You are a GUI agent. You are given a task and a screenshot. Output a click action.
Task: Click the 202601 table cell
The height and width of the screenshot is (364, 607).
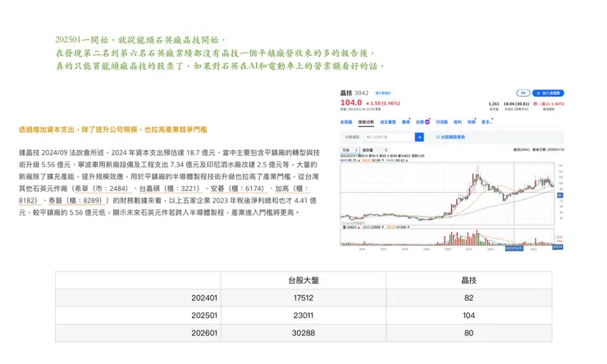(138, 333)
